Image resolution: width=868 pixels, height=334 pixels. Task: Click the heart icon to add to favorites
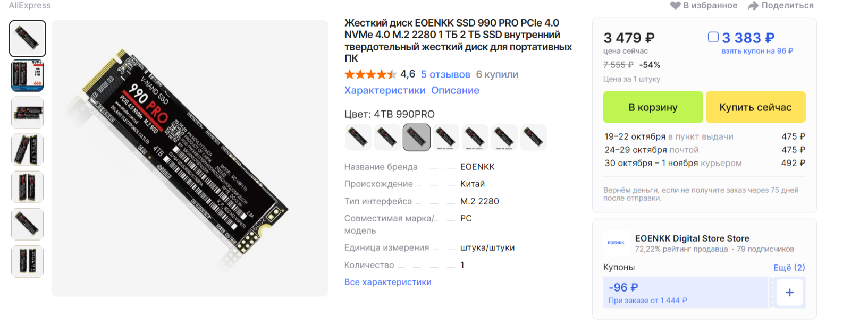pos(675,5)
